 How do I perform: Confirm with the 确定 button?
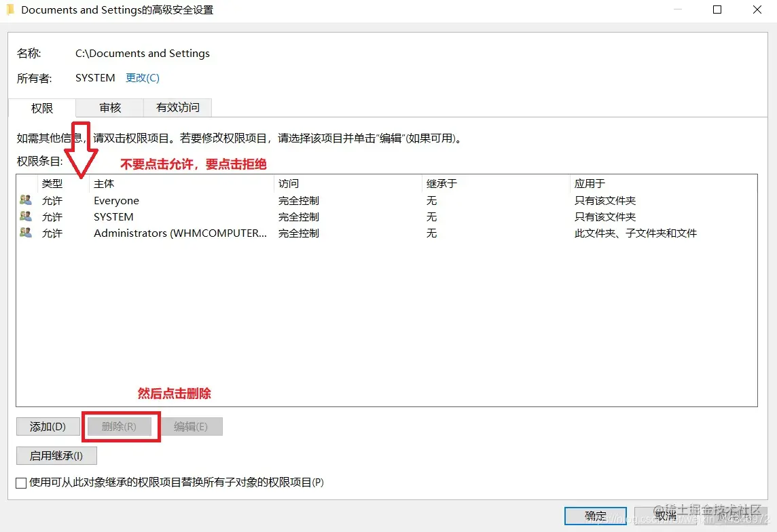595,516
